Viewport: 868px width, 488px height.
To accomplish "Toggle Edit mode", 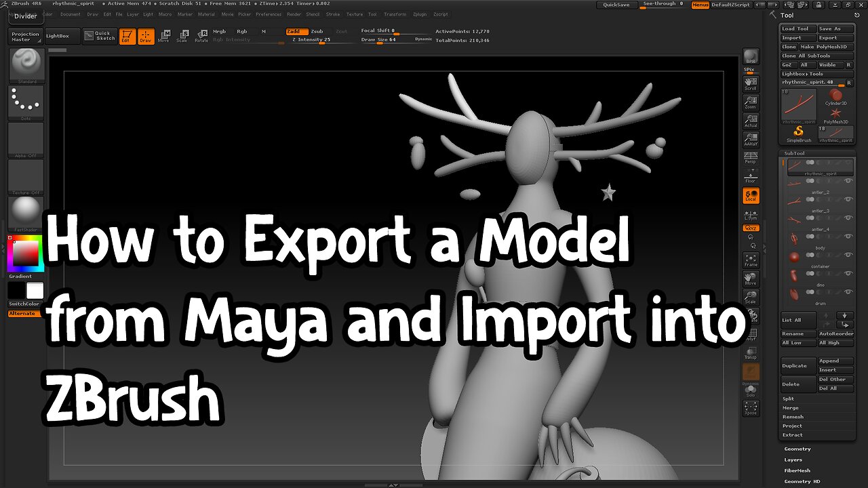I will coord(127,37).
